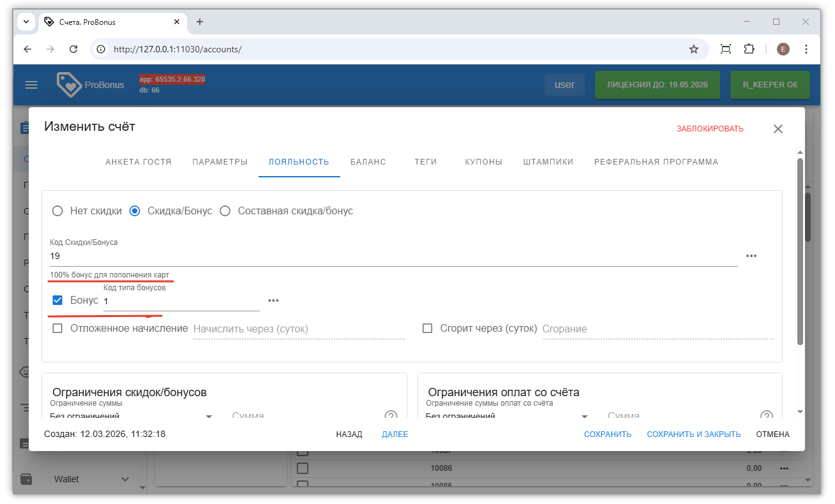This screenshot has width=835, height=504.
Task: Open the hamburger navigation menu
Action: coord(31,85)
